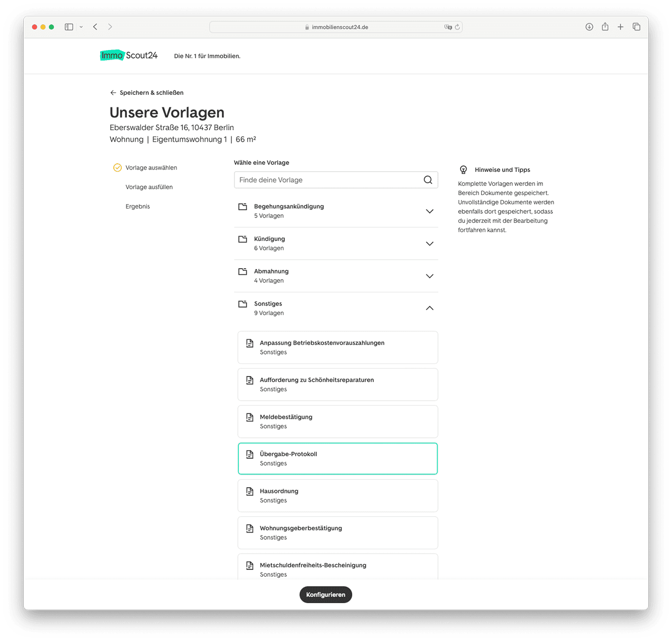
Task: Show the Safari tab overview icon
Action: [x=636, y=27]
